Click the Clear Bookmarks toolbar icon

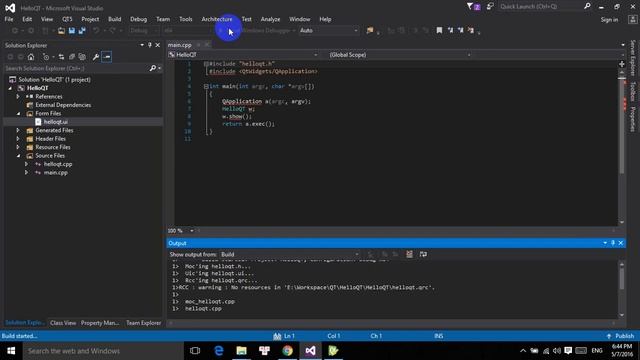(x=471, y=31)
